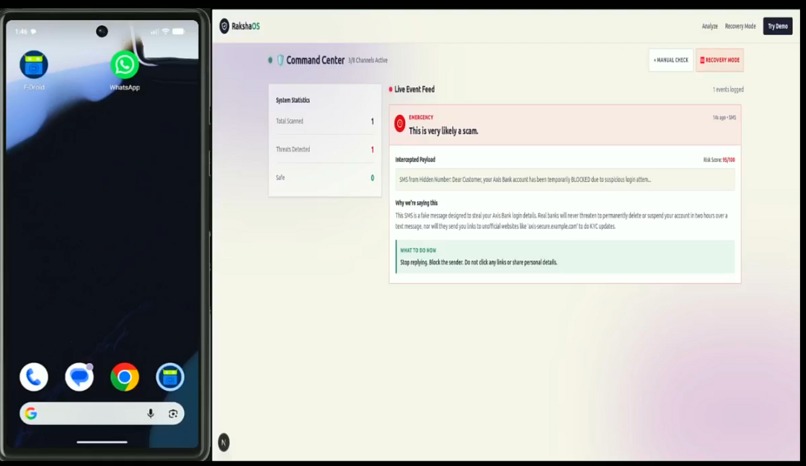Click the Total Scanned statistic row
The height and width of the screenshot is (466, 806).
pyautogui.click(x=325, y=121)
